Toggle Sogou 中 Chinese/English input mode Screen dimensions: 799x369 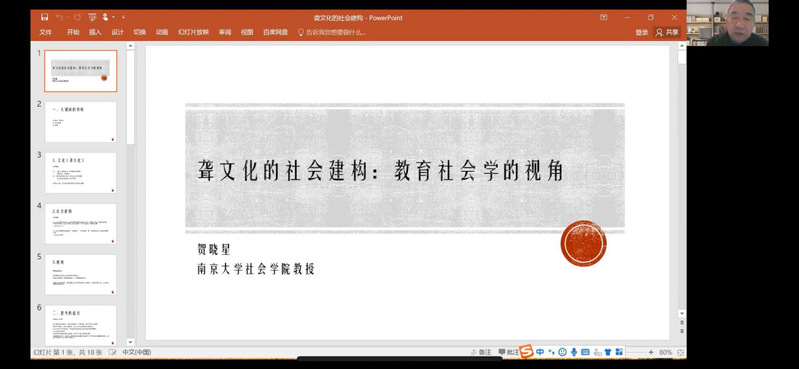[540, 352]
